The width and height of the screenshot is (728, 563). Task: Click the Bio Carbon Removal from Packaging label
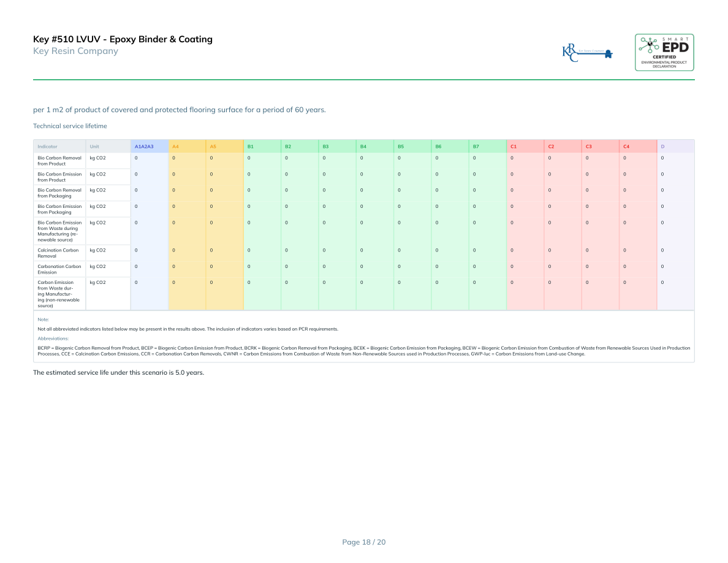tap(59, 193)
